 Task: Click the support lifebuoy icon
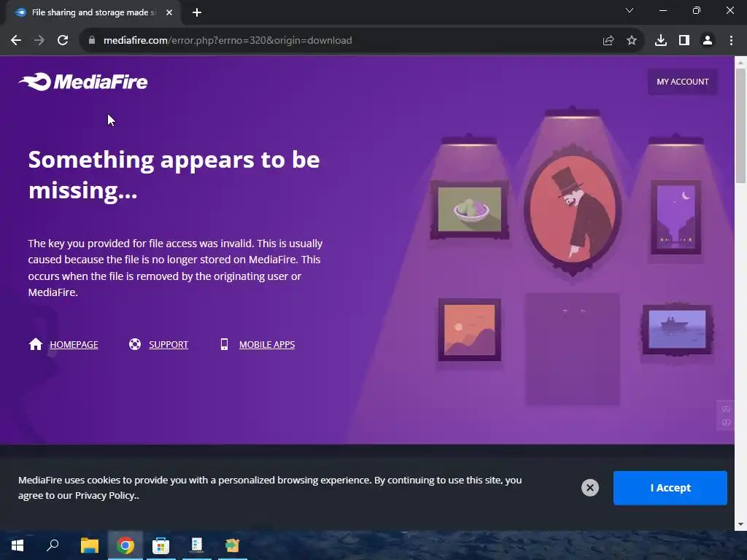[x=135, y=344]
